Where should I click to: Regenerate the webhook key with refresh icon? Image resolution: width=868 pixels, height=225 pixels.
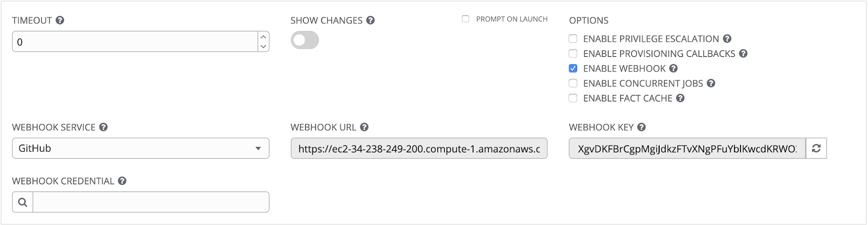click(816, 148)
